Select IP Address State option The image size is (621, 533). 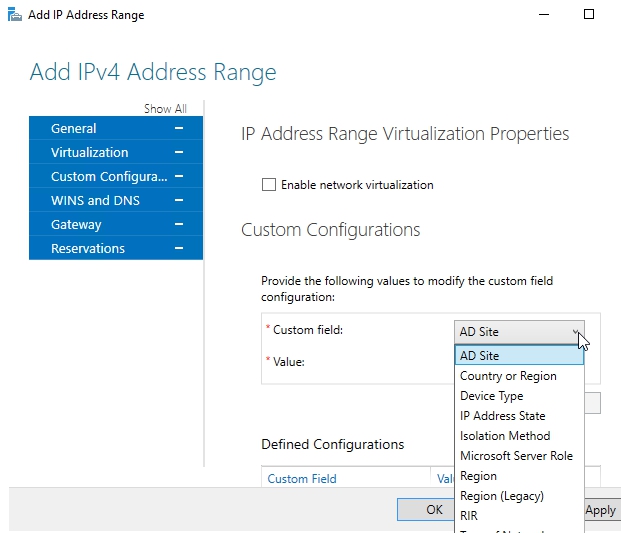502,416
